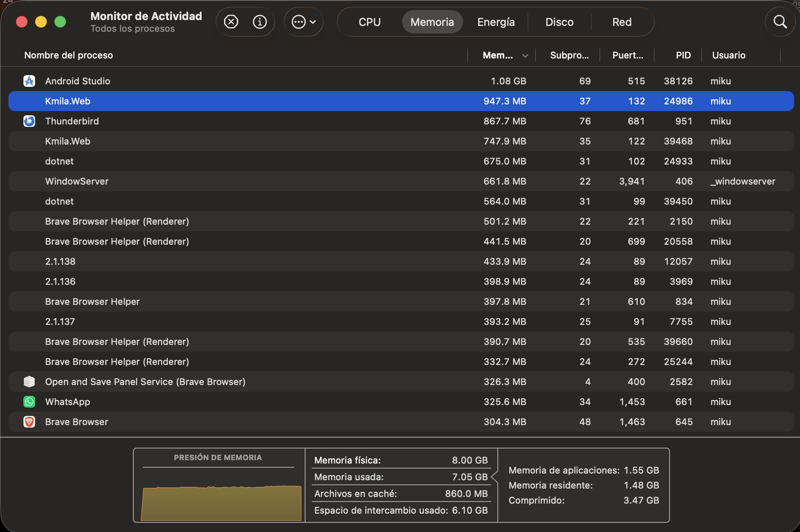800x532 pixels.
Task: Click the Espacio de intercambio usado row
Action: (401, 510)
